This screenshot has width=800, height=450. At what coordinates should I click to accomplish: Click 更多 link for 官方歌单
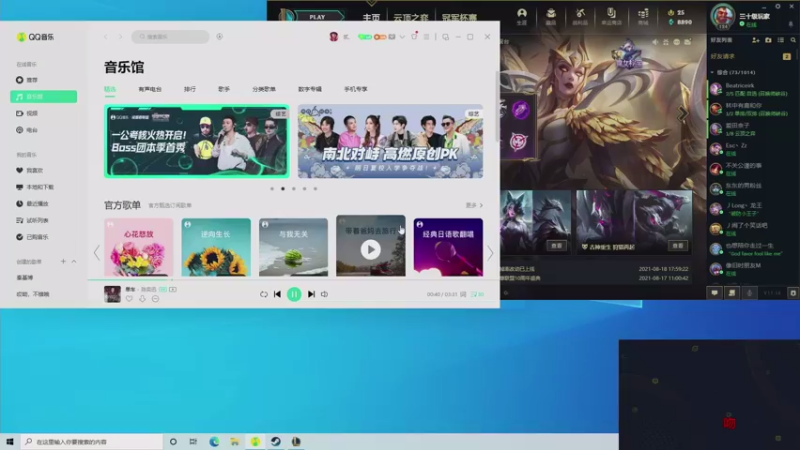click(x=474, y=205)
